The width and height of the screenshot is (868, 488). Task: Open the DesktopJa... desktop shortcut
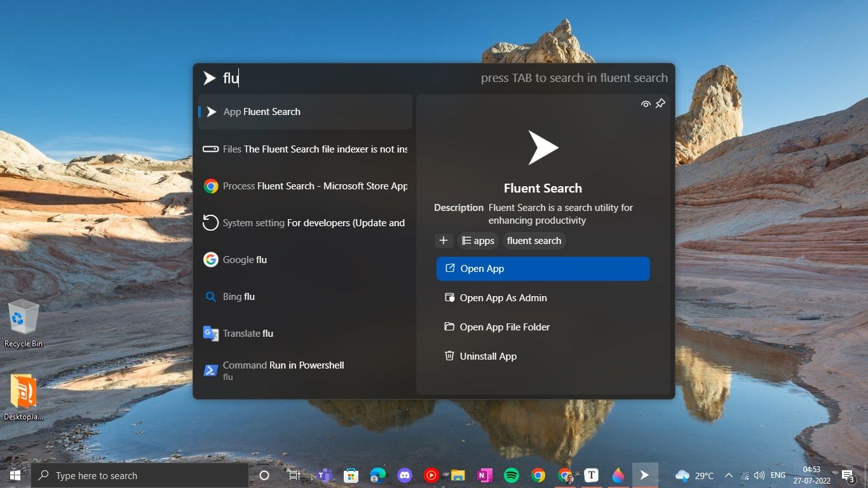click(24, 398)
